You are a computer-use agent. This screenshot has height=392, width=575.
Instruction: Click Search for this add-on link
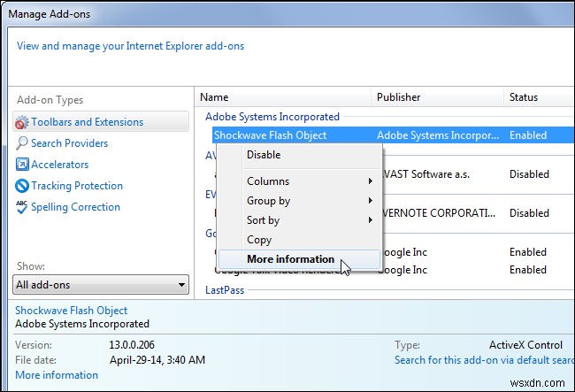point(484,360)
